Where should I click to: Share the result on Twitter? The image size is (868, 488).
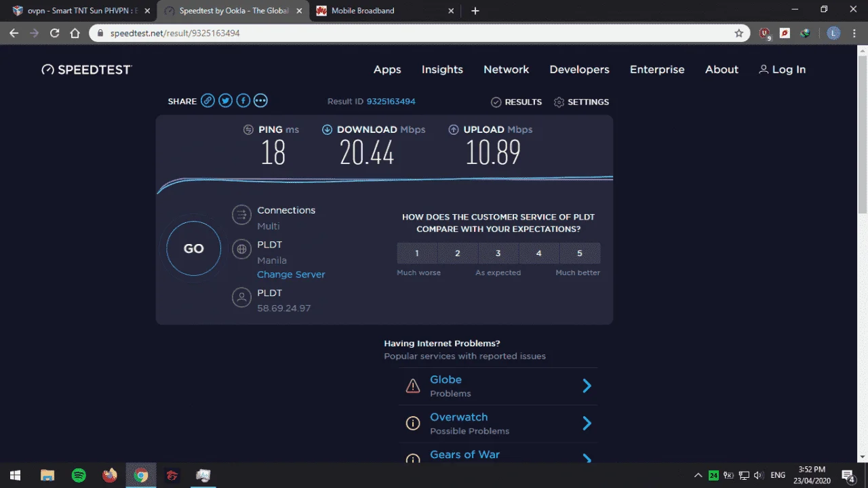click(x=225, y=101)
